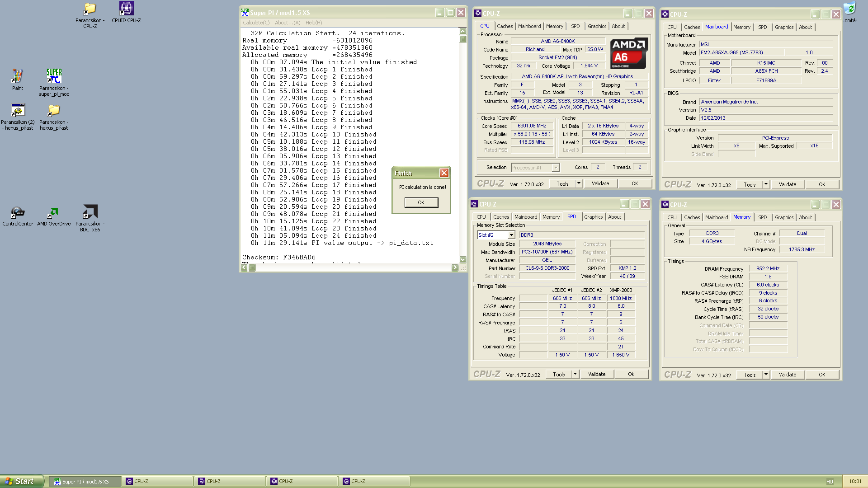Open the Calculate menu in Super PI
This screenshot has width=868, height=488.
pyautogui.click(x=256, y=23)
